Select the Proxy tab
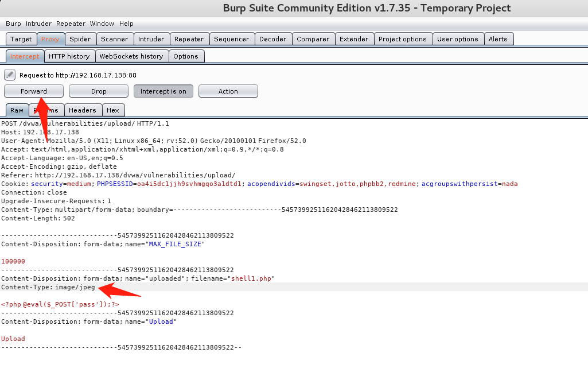Image resolution: width=588 pixels, height=372 pixels. 50,39
